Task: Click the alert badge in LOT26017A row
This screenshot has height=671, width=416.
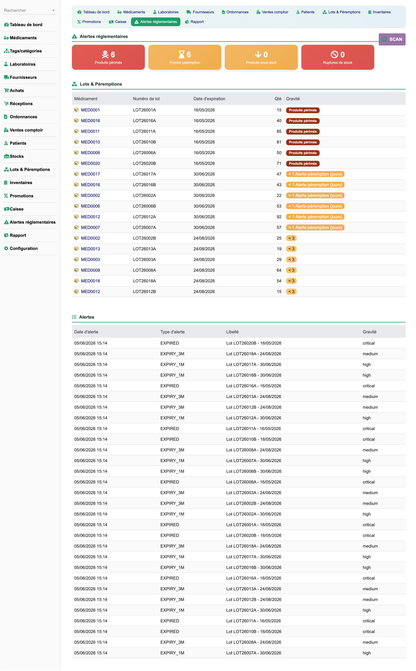Action: pyautogui.click(x=315, y=174)
